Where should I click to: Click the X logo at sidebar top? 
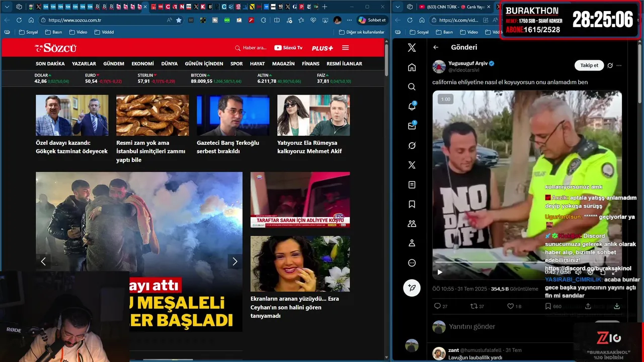coord(412,48)
